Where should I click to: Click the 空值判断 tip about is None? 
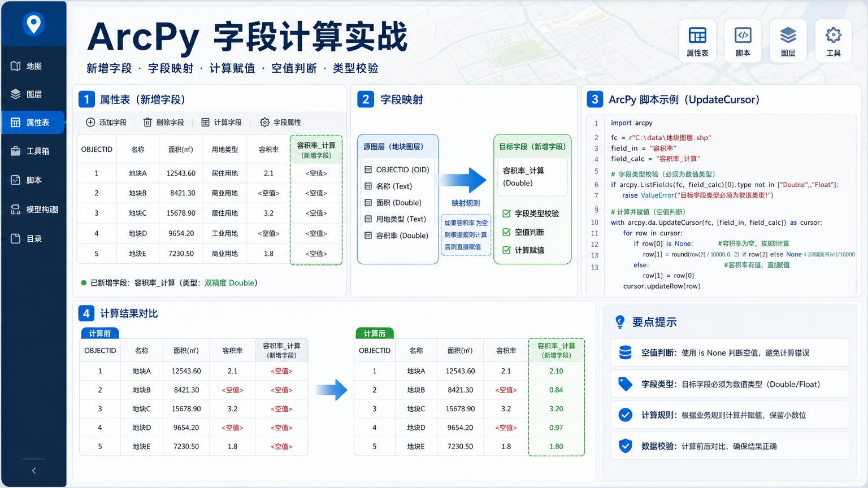[730, 352]
